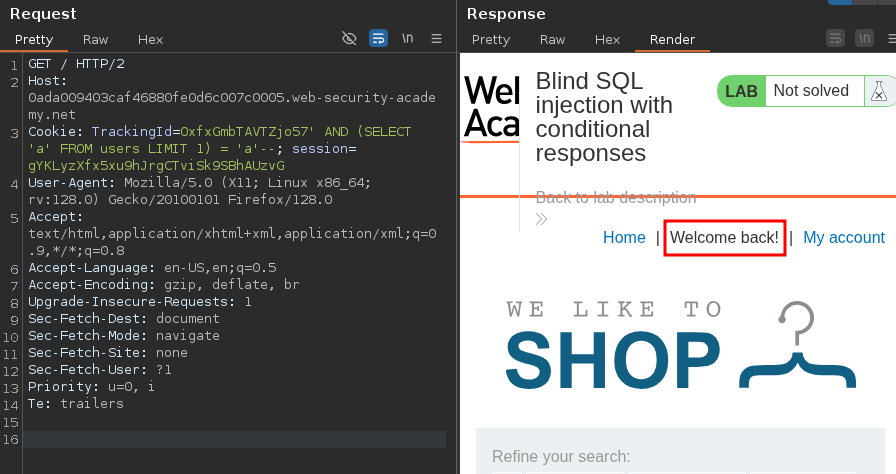Follow the Back to lab description link
Image resolution: width=896 pixels, height=474 pixels.
[615, 197]
